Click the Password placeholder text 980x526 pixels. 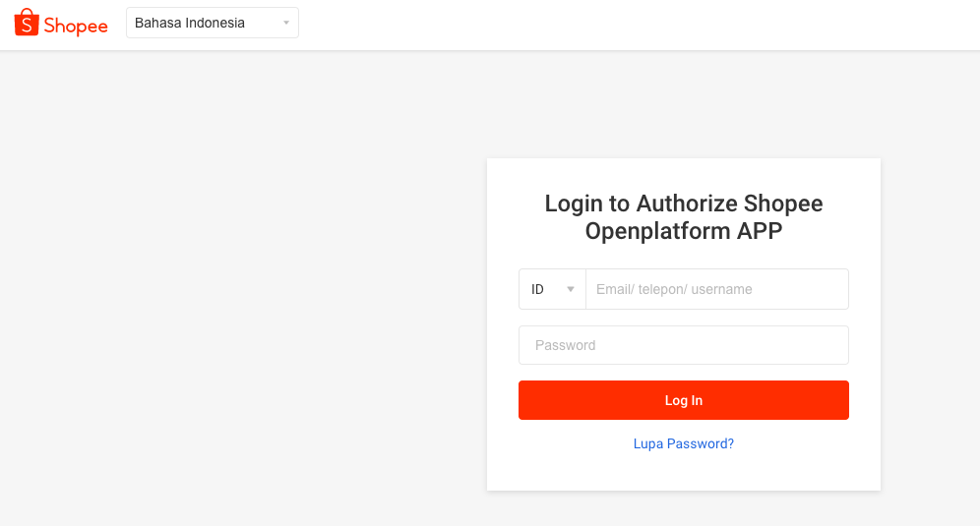[x=565, y=345]
